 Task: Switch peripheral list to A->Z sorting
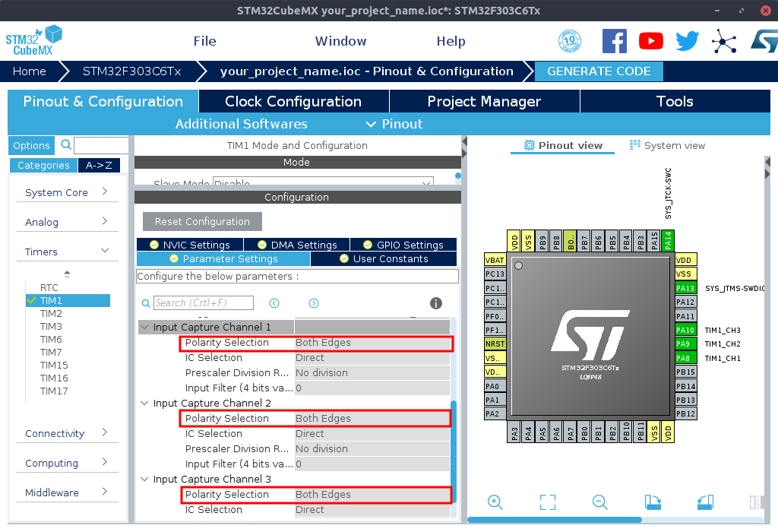tap(99, 165)
